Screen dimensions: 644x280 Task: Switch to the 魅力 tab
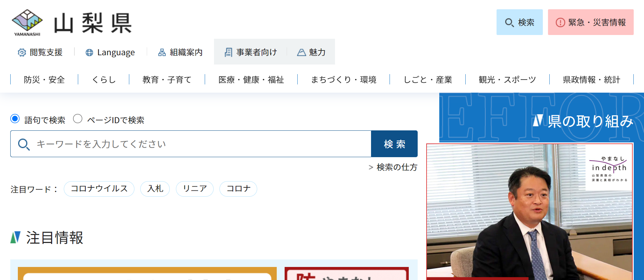point(311,52)
